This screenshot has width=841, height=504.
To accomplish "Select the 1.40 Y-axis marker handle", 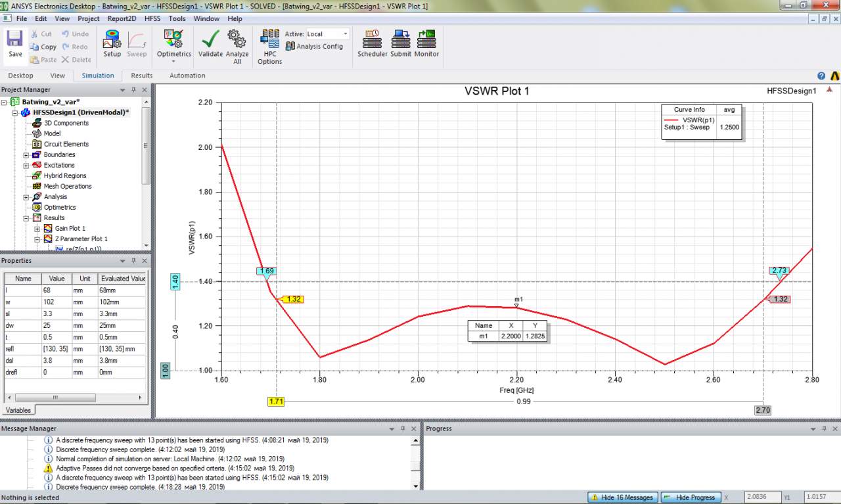I will tap(175, 281).
